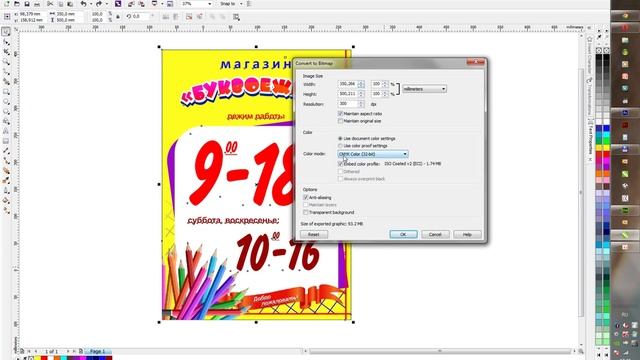Open the Text Properties docker tab

[x=589, y=140]
